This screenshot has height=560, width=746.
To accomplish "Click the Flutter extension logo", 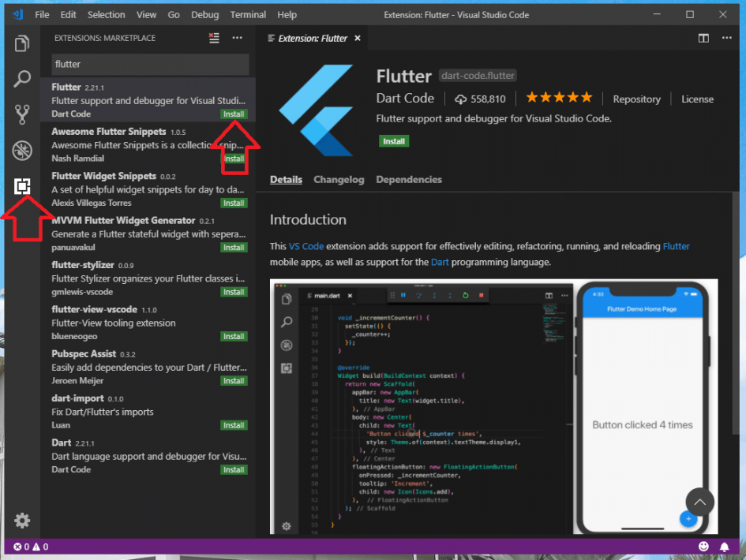I will pyautogui.click(x=317, y=110).
